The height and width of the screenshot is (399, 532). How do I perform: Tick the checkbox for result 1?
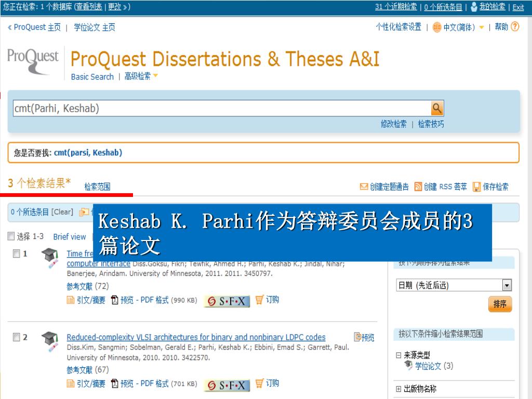point(16,254)
